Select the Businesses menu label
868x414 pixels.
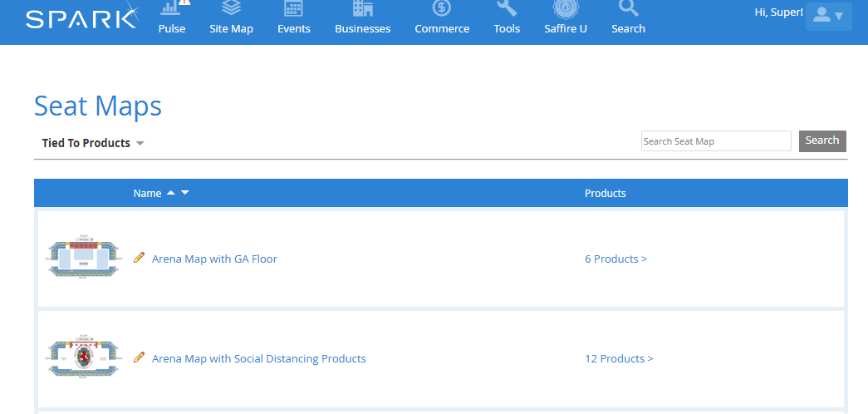(363, 29)
